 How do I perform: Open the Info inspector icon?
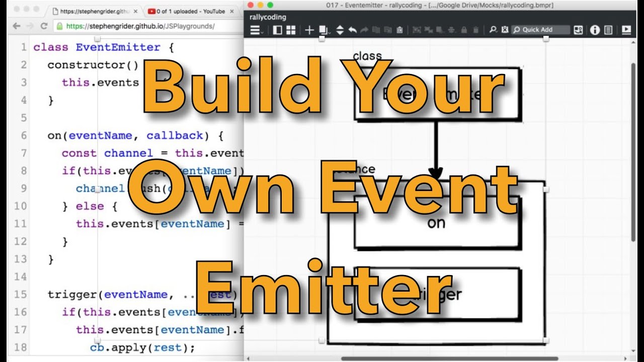pyautogui.click(x=595, y=30)
